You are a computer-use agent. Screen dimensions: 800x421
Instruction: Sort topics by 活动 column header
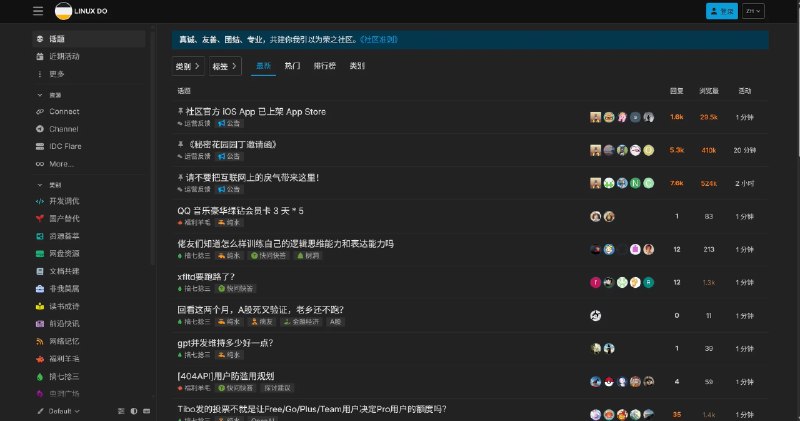(744, 91)
